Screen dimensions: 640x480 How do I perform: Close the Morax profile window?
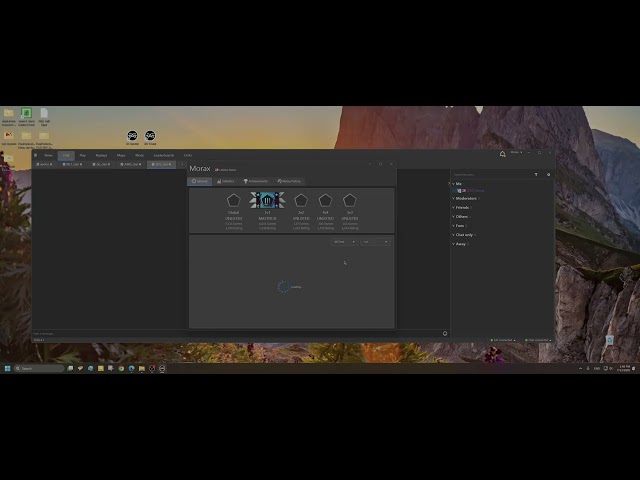click(391, 164)
